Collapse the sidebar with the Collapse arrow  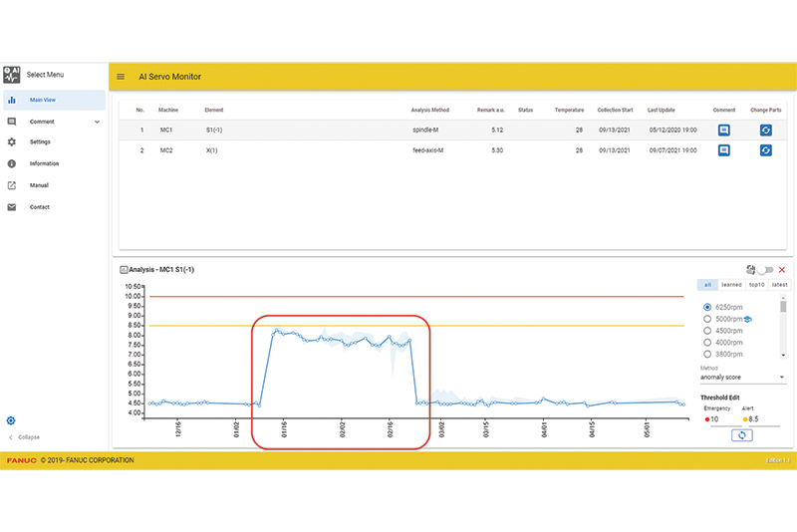11,437
